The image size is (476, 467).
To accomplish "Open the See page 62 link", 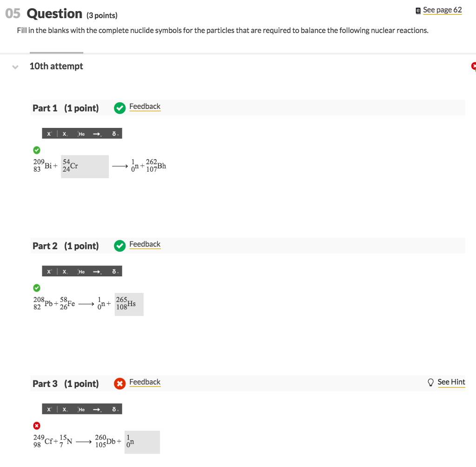I will point(442,9).
